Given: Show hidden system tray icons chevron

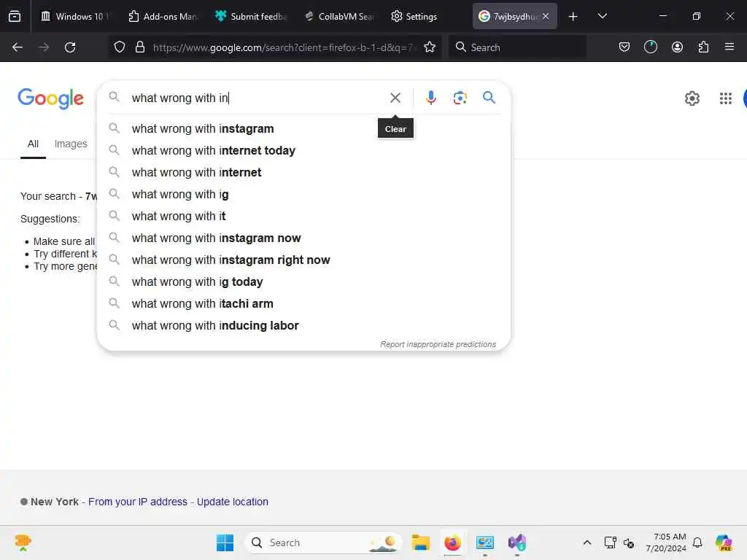Looking at the screenshot, I should [x=587, y=542].
